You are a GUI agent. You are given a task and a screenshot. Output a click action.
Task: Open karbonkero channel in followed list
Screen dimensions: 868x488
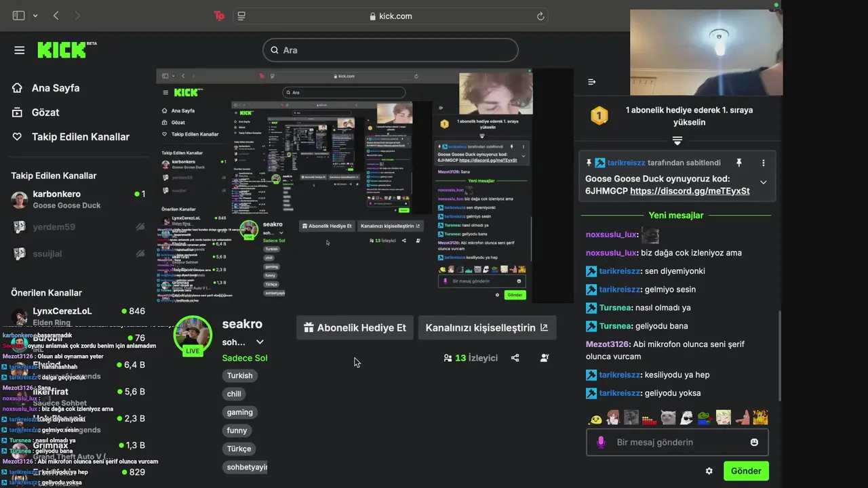pyautogui.click(x=79, y=199)
